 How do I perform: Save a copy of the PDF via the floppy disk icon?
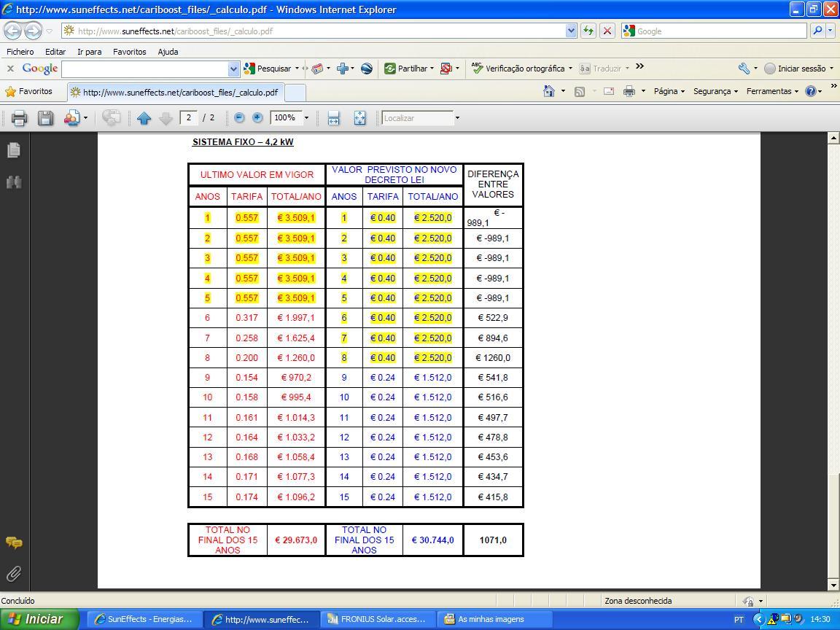45,118
